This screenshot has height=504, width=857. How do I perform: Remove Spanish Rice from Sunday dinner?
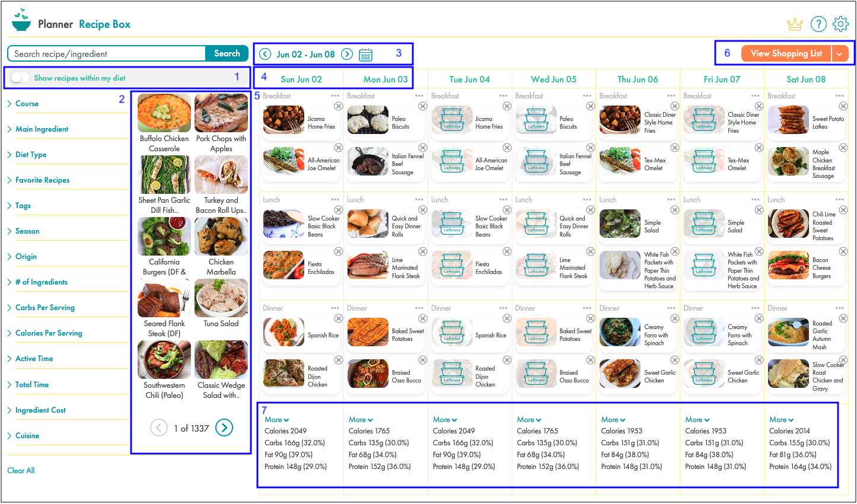(x=338, y=318)
